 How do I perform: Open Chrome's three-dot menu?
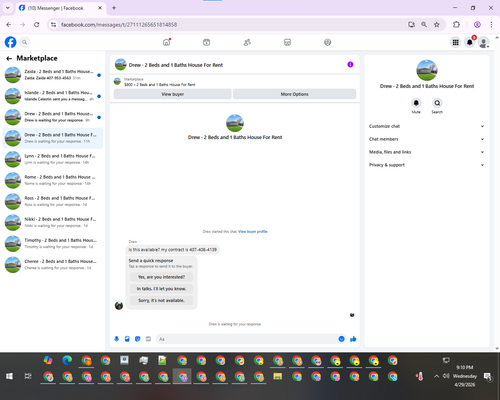tap(491, 24)
